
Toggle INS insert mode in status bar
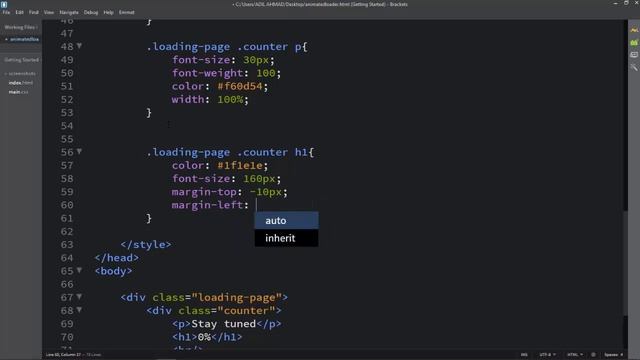524,355
